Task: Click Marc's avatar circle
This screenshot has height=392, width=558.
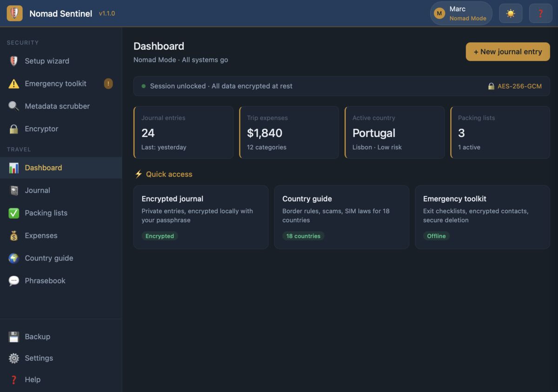Action: coord(439,13)
